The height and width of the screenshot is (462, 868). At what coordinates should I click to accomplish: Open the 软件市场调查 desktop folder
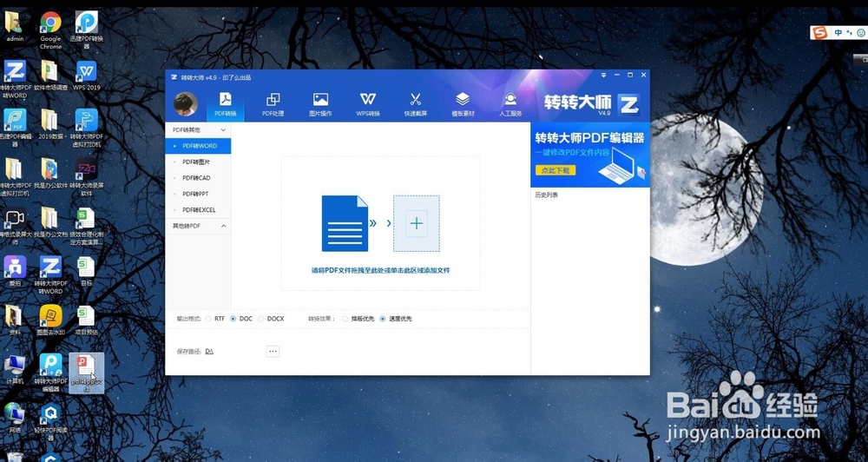(x=50, y=75)
